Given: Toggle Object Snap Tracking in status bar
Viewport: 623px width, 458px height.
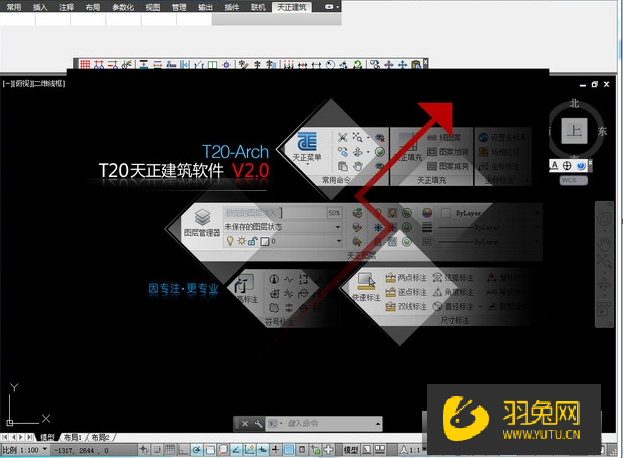Looking at the screenshot, I should coord(236,450).
